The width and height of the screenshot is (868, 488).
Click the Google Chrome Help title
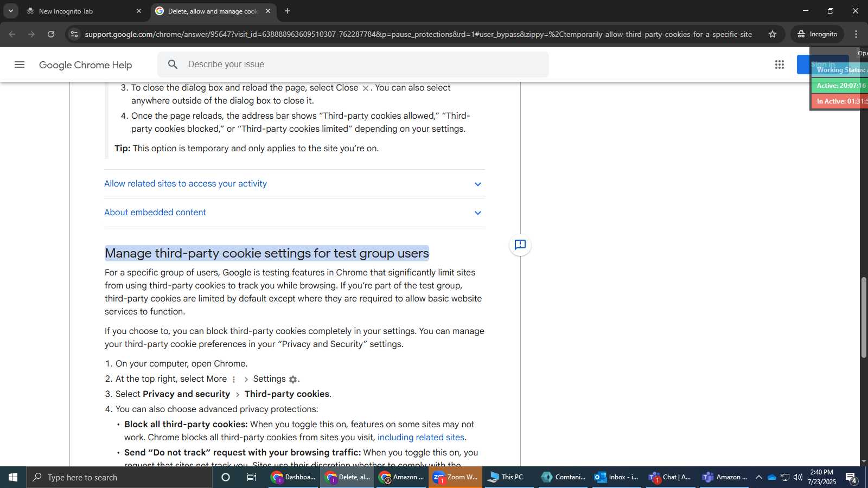(x=86, y=65)
